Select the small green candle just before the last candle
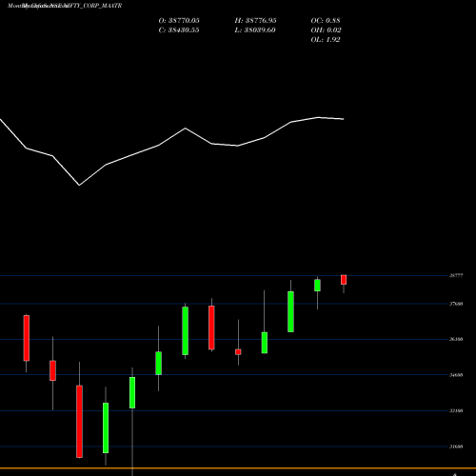 [317, 286]
